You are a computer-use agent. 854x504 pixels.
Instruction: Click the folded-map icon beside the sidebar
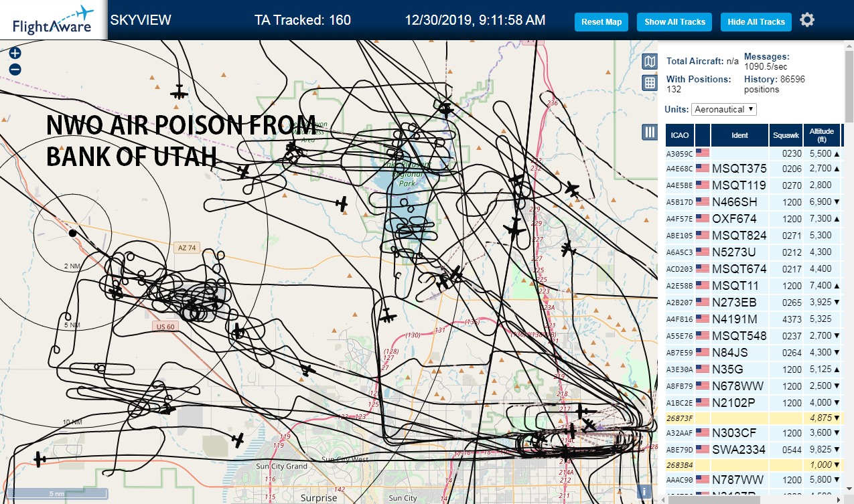(x=649, y=62)
